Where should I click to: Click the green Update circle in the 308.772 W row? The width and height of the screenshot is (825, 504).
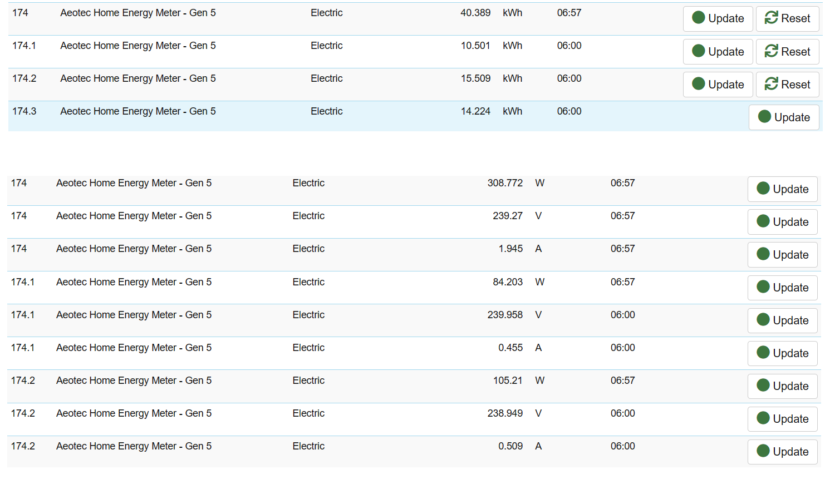[x=763, y=189]
